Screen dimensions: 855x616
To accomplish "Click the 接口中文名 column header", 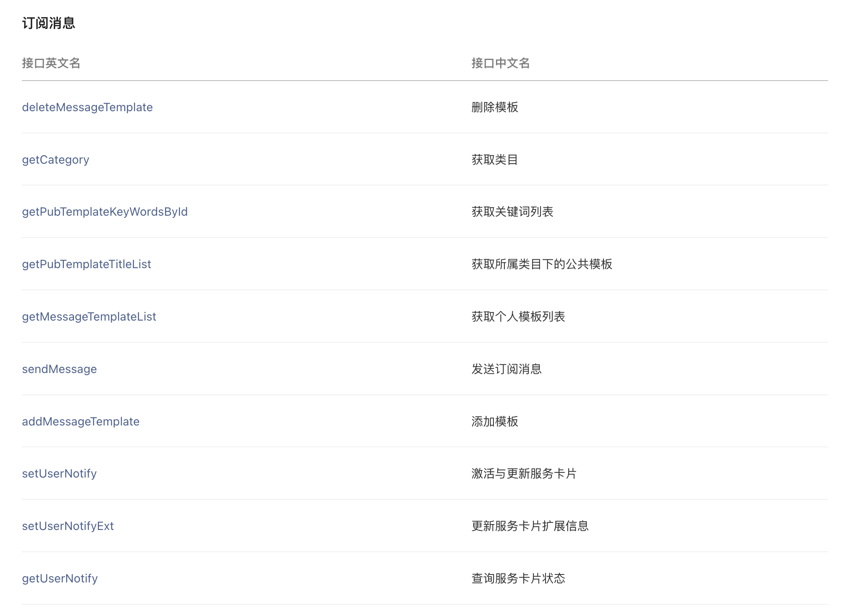I will coord(501,63).
